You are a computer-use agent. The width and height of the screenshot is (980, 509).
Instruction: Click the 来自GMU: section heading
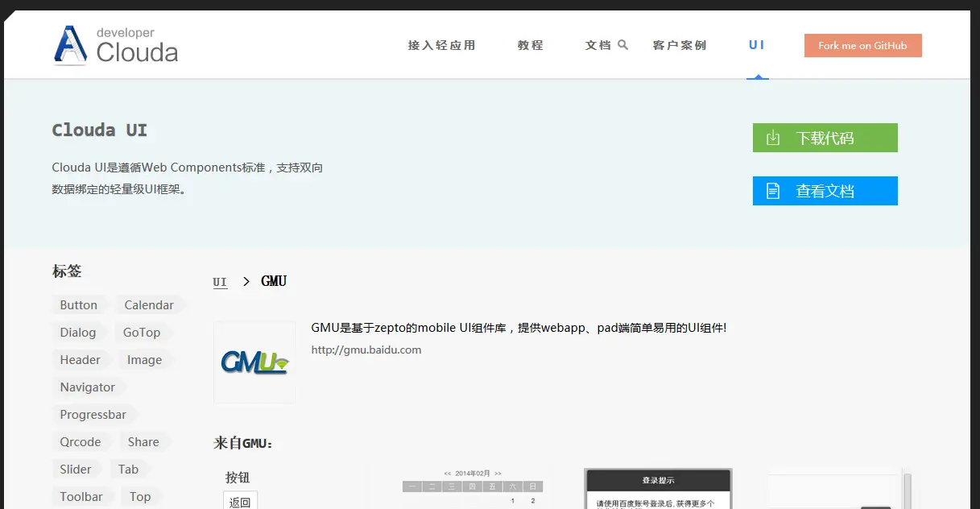(244, 443)
